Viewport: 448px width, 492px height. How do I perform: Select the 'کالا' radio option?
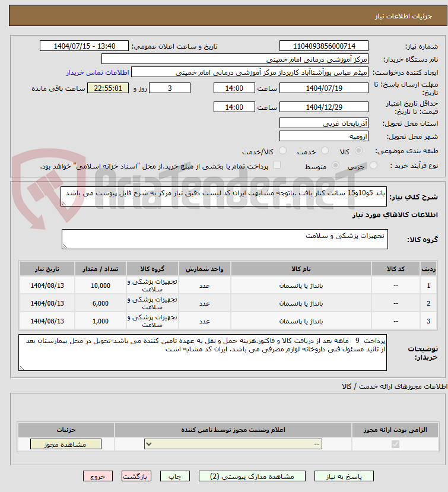click(x=358, y=151)
